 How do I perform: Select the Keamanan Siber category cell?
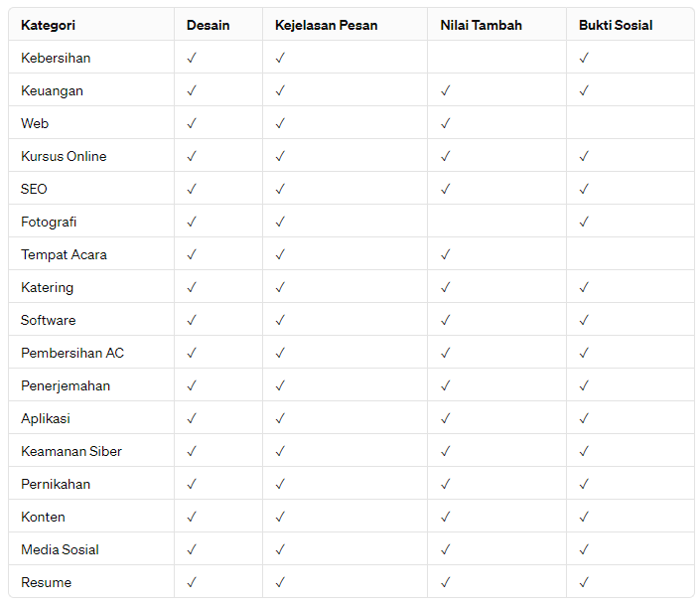[x=71, y=451]
